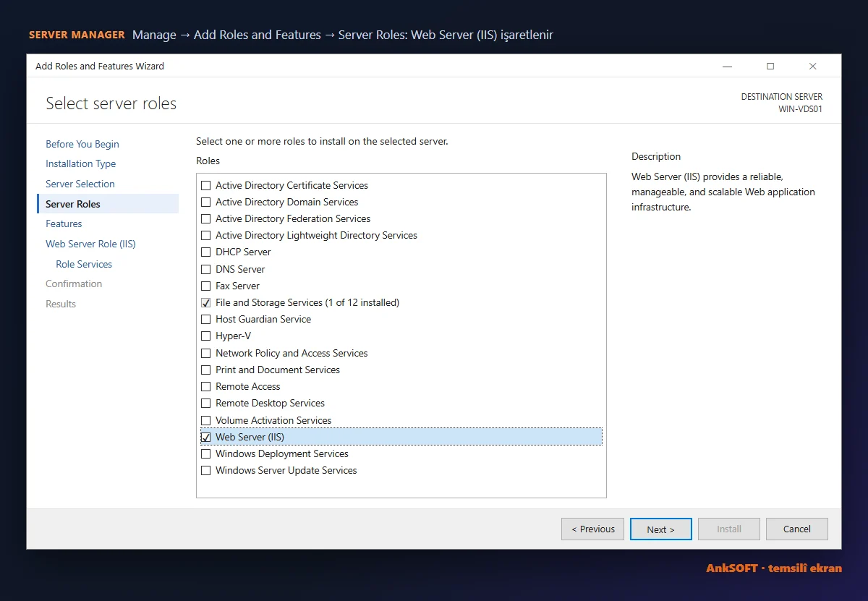
Task: Check the Remote Desktop Services role
Action: tap(206, 404)
